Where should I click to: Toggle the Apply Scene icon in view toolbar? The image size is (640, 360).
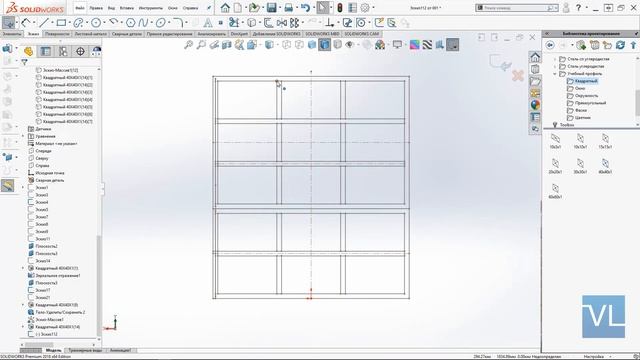(x=380, y=45)
